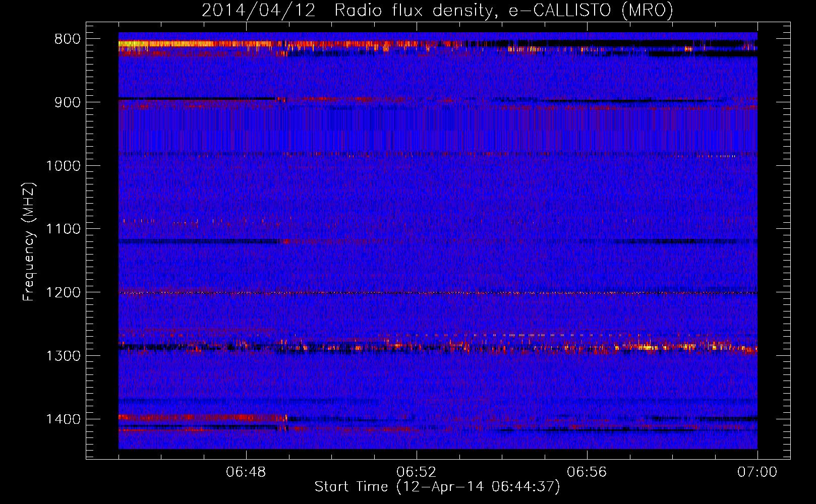
Task: Click the 06:52 time tick label
Action: click(417, 472)
